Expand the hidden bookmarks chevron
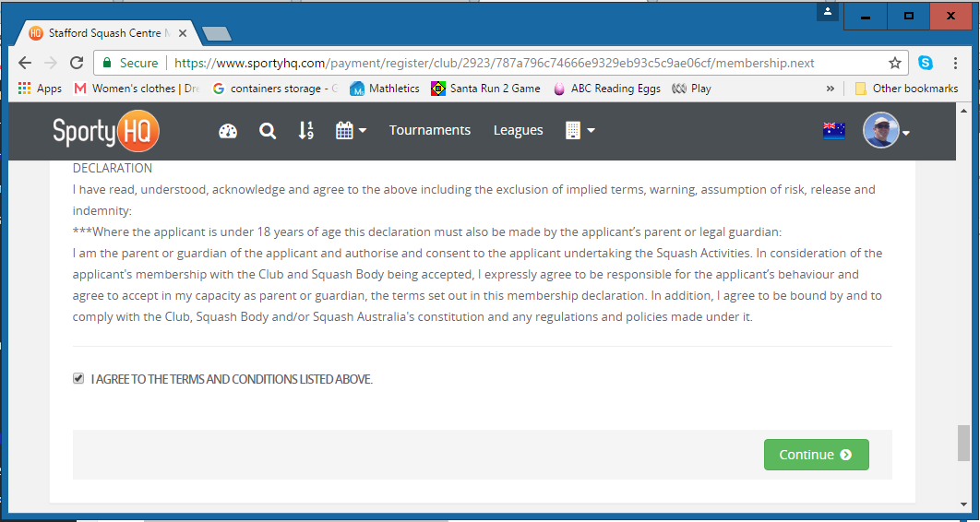This screenshot has width=980, height=522. (830, 89)
